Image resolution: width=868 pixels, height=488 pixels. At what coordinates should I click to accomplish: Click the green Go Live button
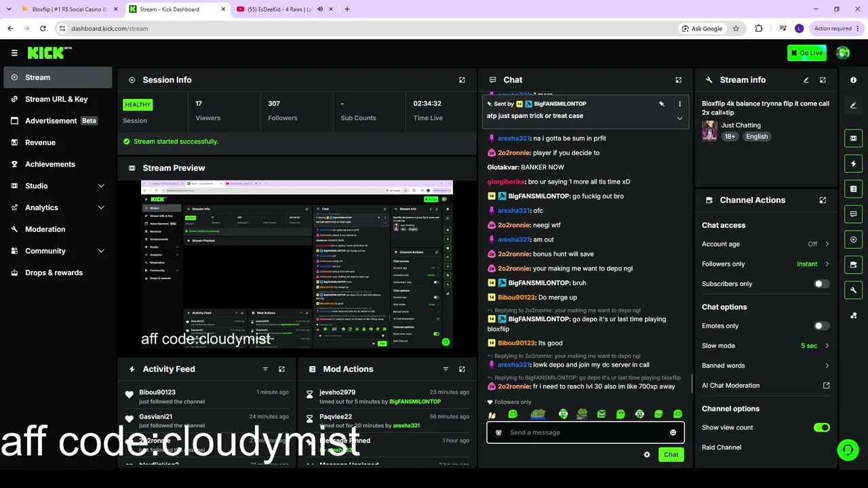coord(807,53)
